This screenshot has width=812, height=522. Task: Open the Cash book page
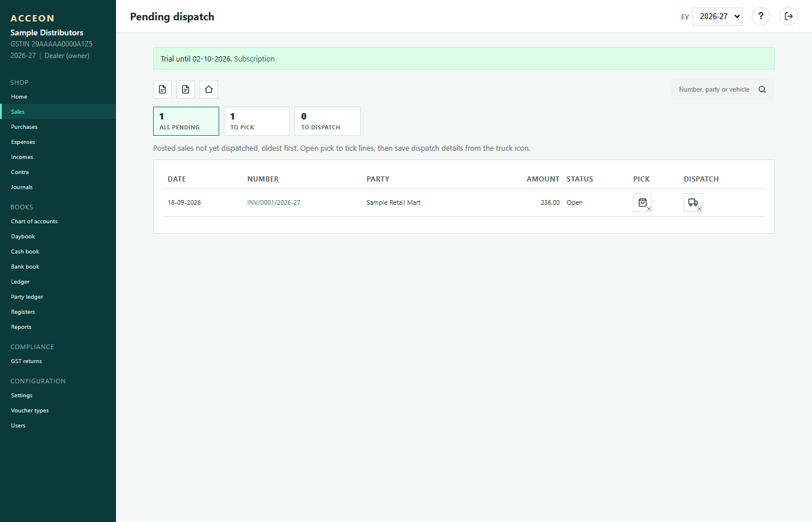[58, 252]
